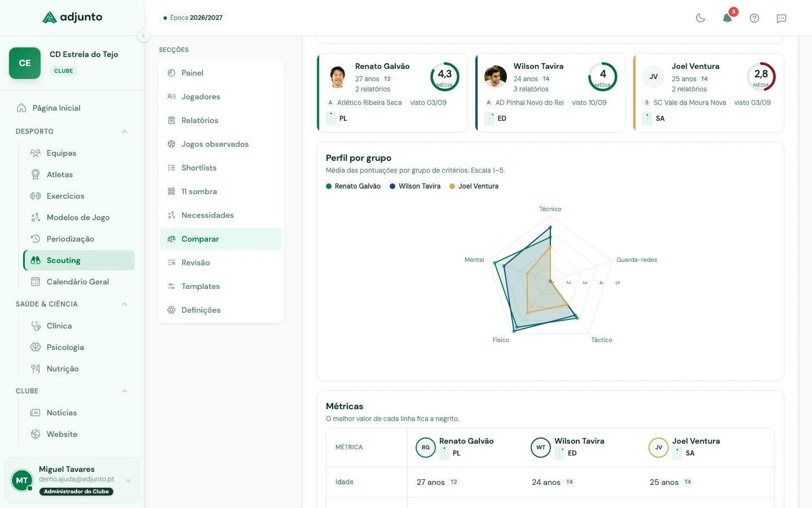This screenshot has height=508, width=812.
Task: Open the Relatórios section
Action: [221, 120]
